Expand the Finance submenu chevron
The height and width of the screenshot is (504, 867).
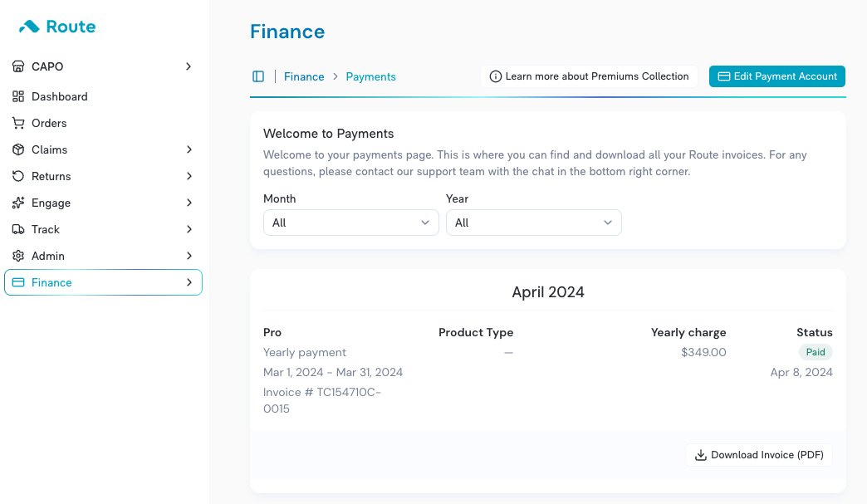(189, 282)
